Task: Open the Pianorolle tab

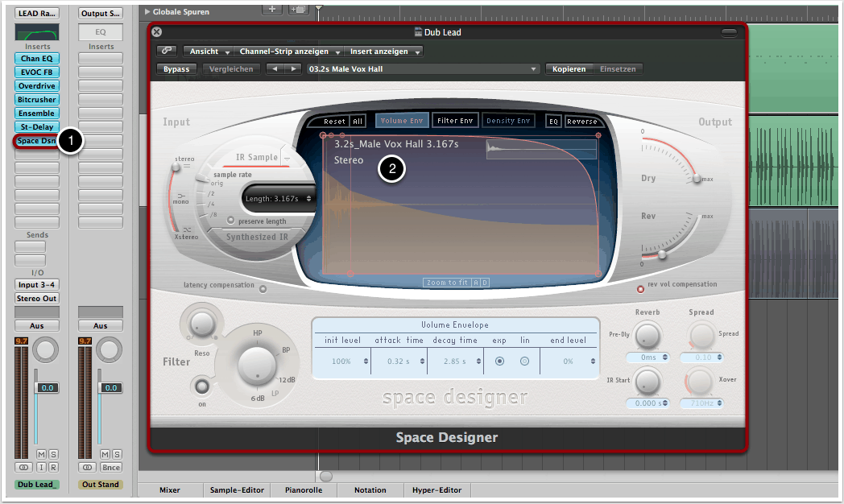Action: pos(305,490)
